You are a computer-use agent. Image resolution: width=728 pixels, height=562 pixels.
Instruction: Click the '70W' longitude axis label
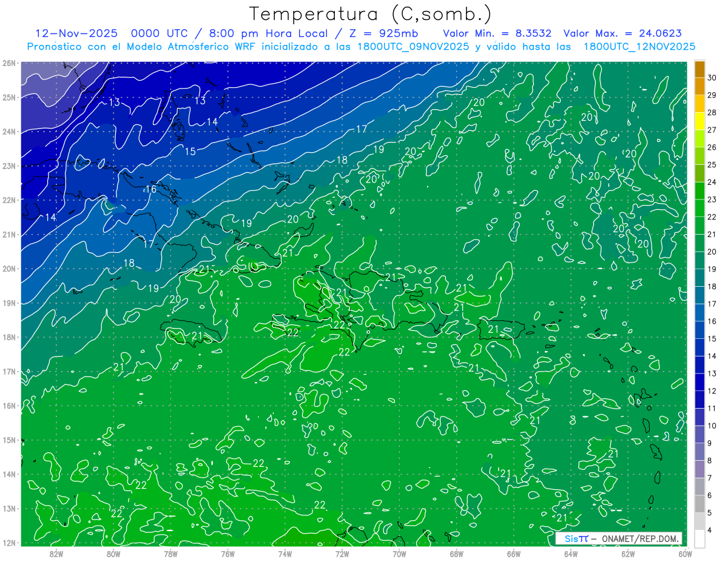pyautogui.click(x=399, y=554)
